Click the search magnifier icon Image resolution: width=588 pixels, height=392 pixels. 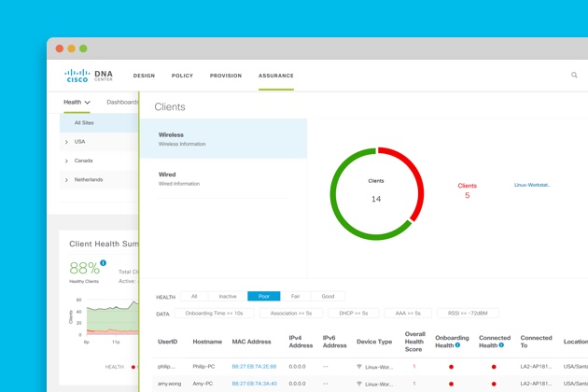click(x=574, y=75)
